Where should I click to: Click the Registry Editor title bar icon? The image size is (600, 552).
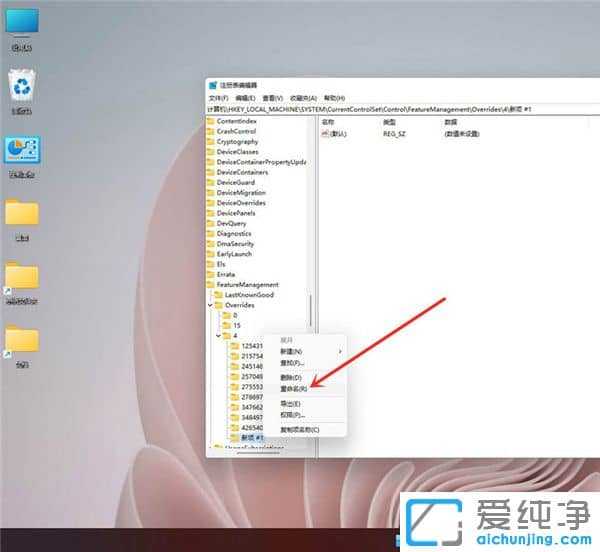pyautogui.click(x=213, y=85)
